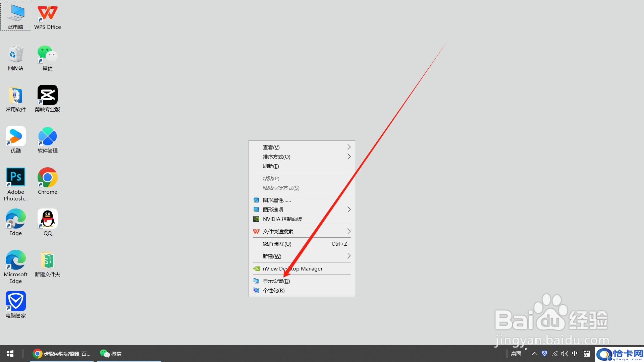Expand 查看(V) submenu arrow
Viewport: 644px width, 362px height.
point(349,147)
